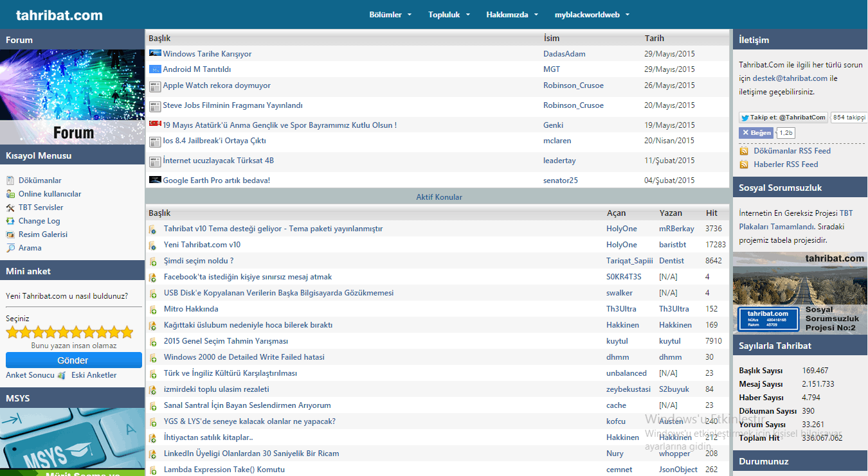Viewport: 868px width, 476px height.
Task: Click the Google Earth Pro news thumbnail icon
Action: point(155,180)
